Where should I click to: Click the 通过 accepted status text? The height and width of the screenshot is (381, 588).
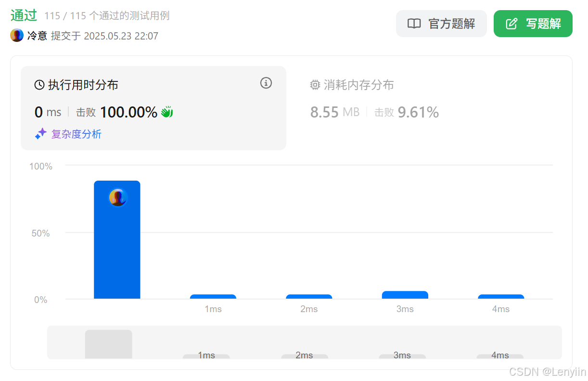point(24,15)
